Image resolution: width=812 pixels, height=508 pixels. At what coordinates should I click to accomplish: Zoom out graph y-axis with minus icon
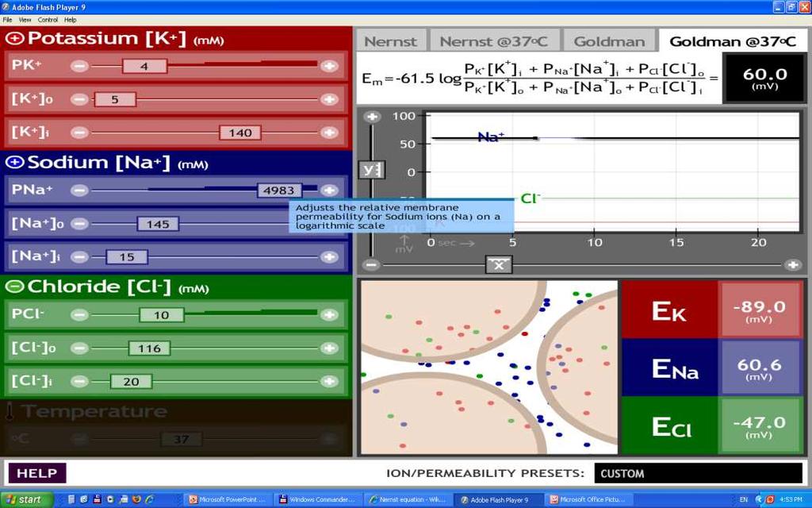(371, 265)
